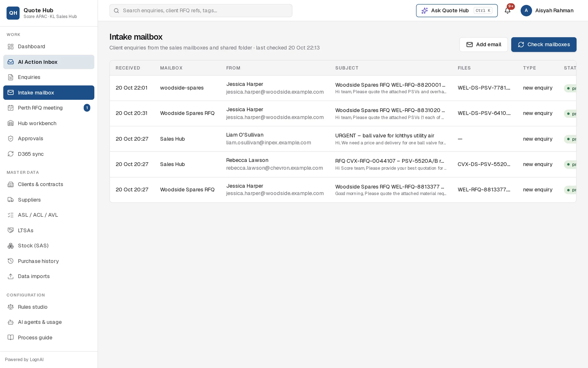
Task: Click the Rules studio scales icon
Action: (11, 307)
